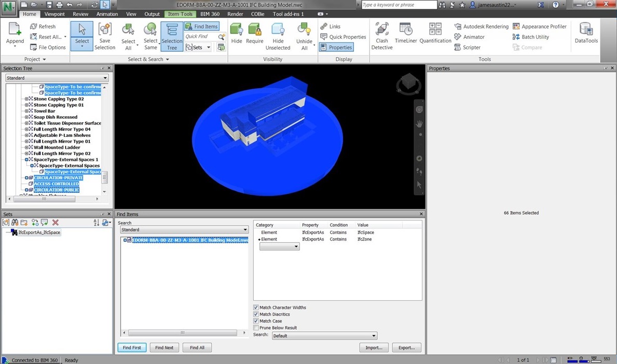The width and height of the screenshot is (617, 364).
Task: Open the Item Tools tab
Action: [x=180, y=14]
